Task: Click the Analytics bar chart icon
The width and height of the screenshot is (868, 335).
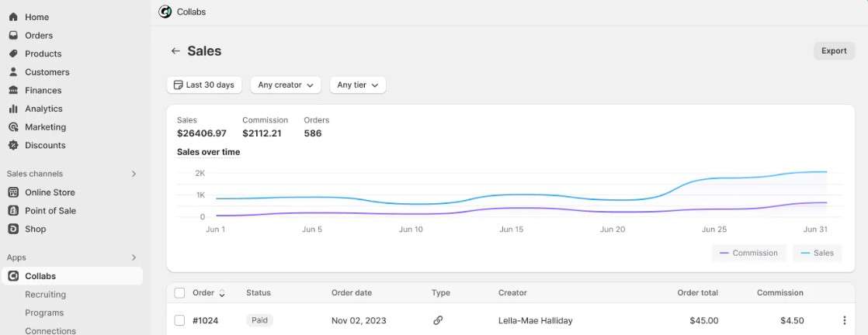Action: pos(13,109)
